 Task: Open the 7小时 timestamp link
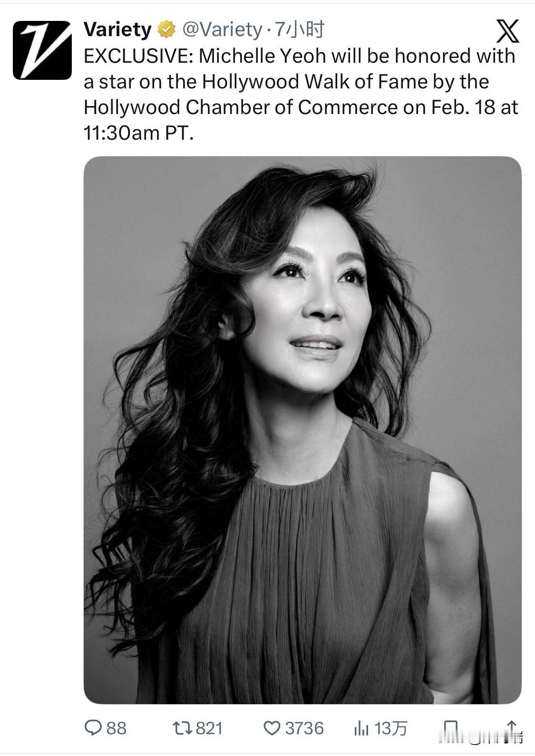tap(300, 30)
